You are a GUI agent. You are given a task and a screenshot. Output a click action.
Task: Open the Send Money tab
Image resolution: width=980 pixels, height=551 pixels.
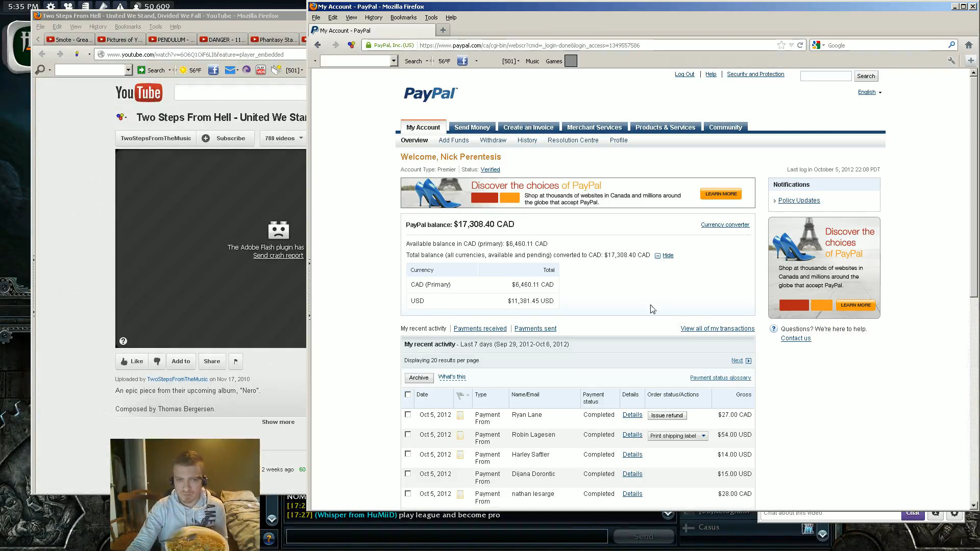point(472,127)
